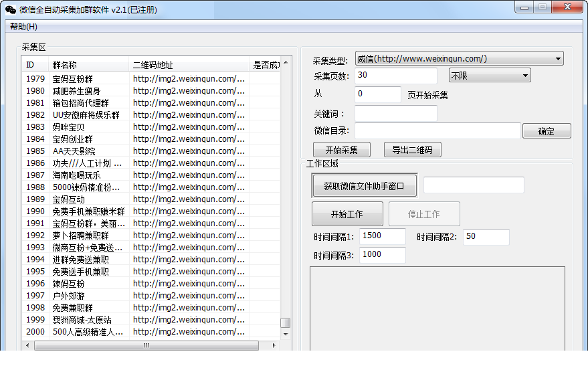Click the large log output area

coord(437,308)
